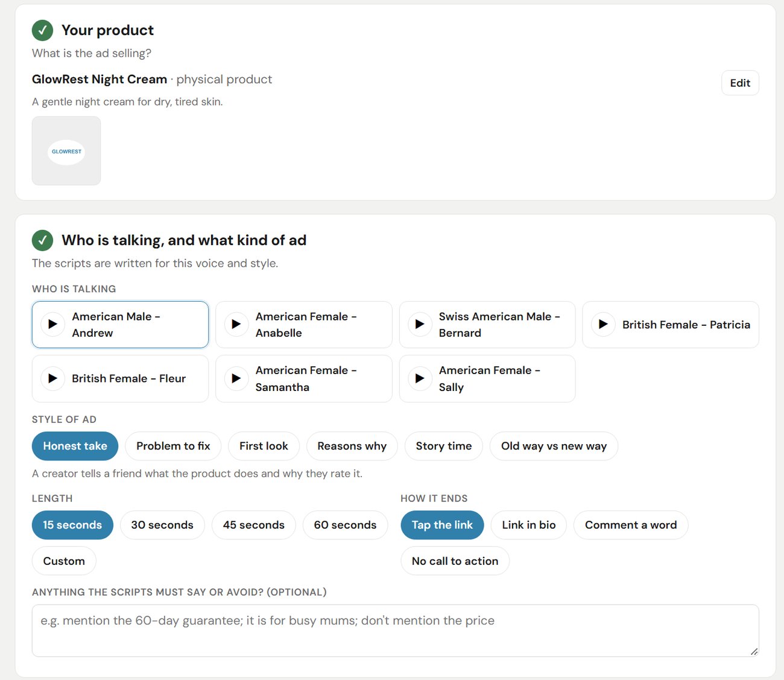Choose the American Female - Samantha voice card

point(304,378)
